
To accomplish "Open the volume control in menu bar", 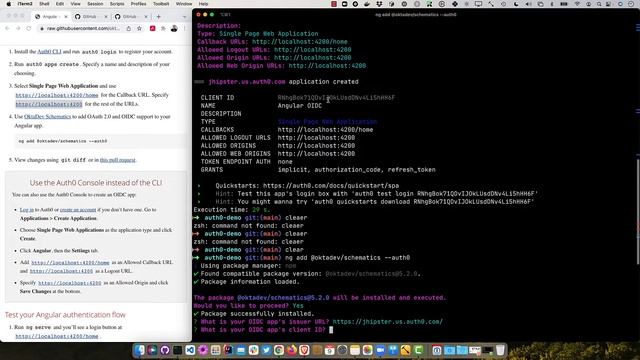I will [529, 4].
